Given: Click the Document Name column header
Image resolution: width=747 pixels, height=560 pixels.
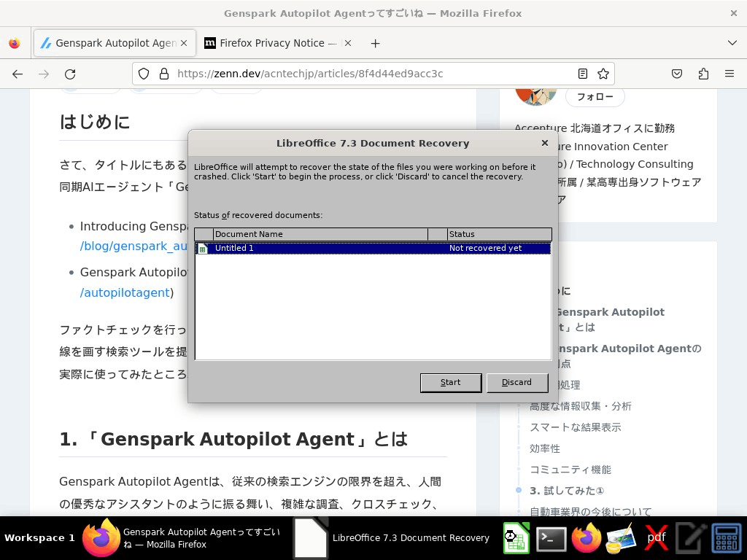Looking at the screenshot, I should tap(321, 234).
